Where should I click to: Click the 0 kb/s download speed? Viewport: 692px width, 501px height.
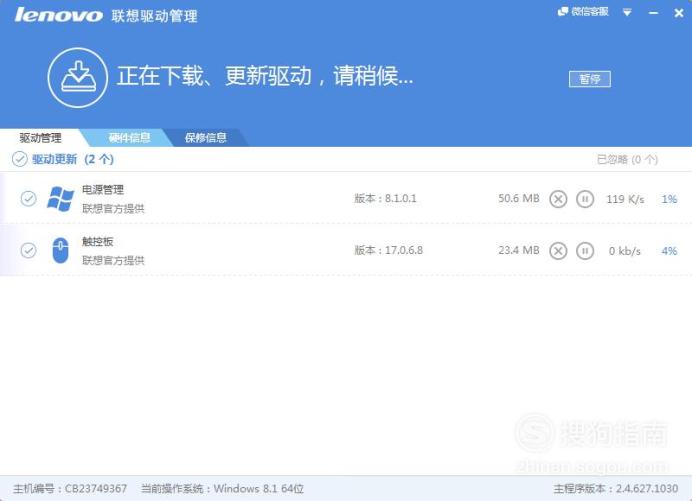[624, 251]
